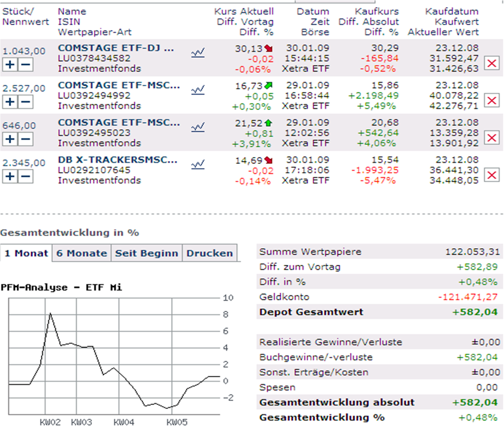Open chart icon for LU0392494992 fund
Viewport: 504px width, 426px height.
click(x=198, y=90)
